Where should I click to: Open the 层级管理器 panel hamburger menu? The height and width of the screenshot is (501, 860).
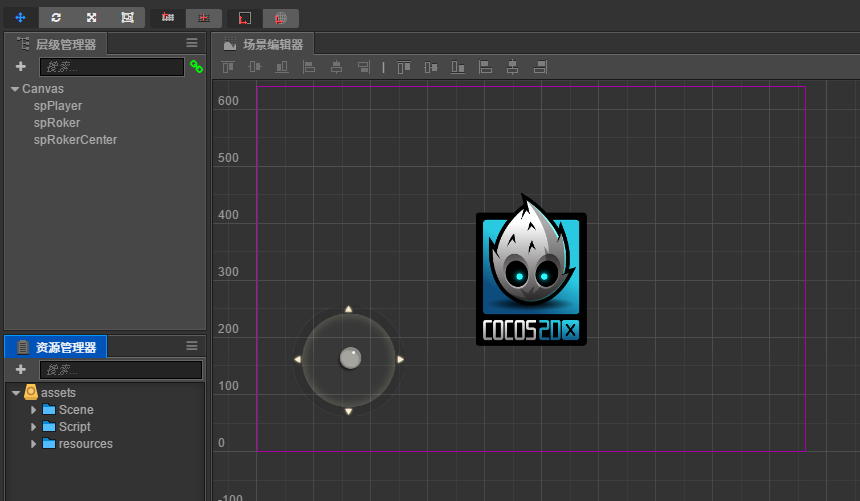coord(192,43)
